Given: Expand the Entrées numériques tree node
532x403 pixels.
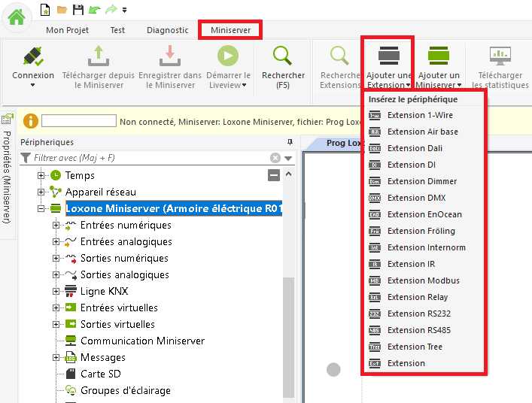Looking at the screenshot, I should click(x=56, y=226).
